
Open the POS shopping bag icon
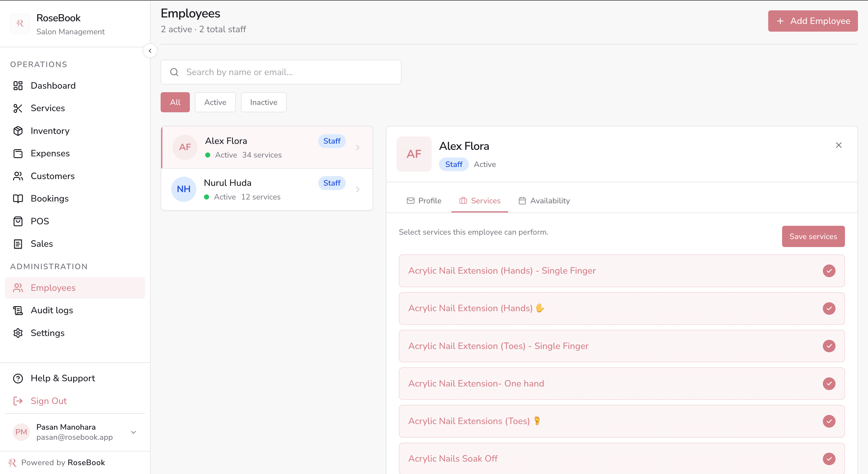pyautogui.click(x=18, y=221)
